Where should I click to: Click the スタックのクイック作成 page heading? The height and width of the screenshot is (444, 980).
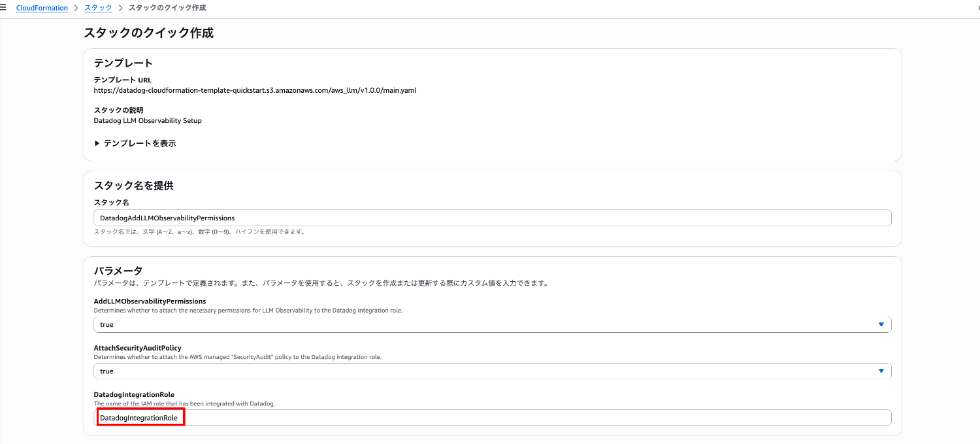tap(148, 33)
